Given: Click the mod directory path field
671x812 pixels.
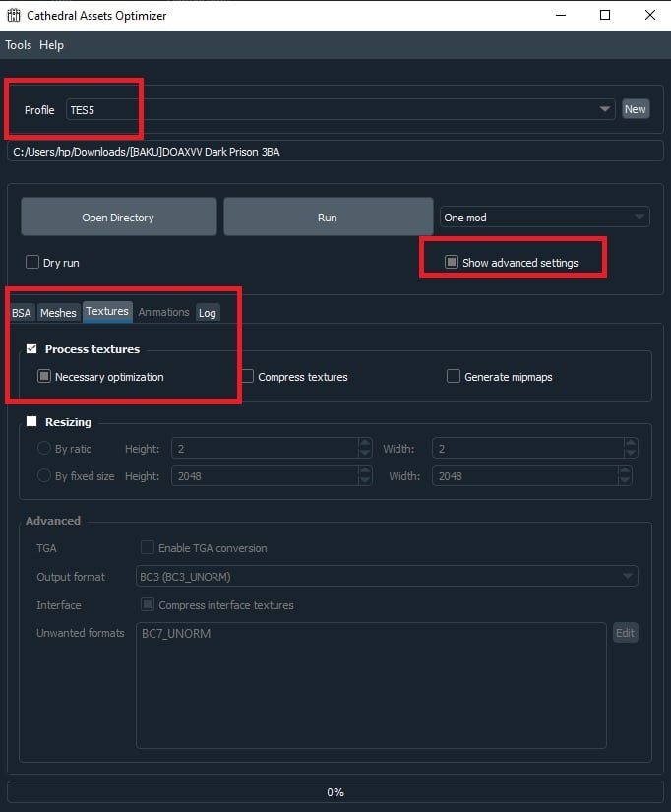Looking at the screenshot, I should click(335, 152).
